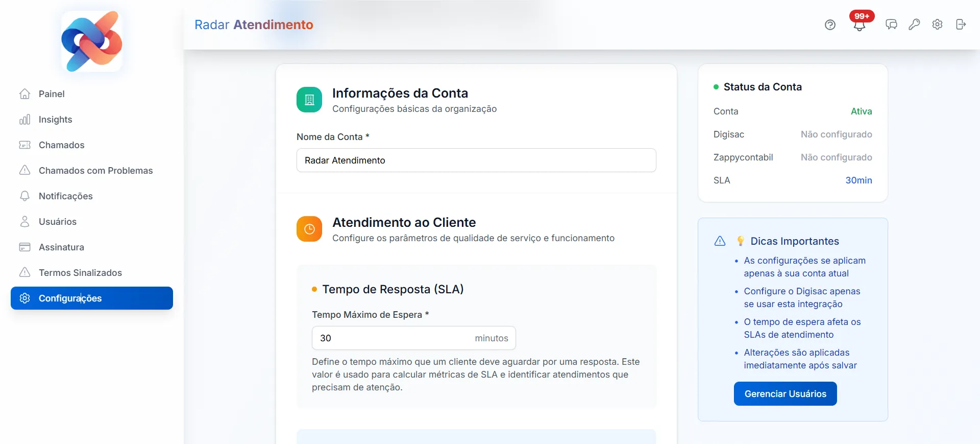Click the 99+ notification badge
The height and width of the screenshot is (444, 980).
[862, 16]
